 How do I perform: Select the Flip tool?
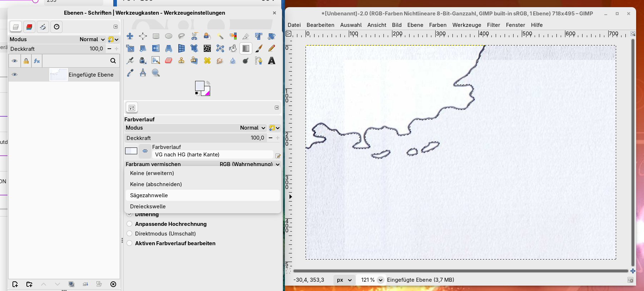tap(156, 48)
